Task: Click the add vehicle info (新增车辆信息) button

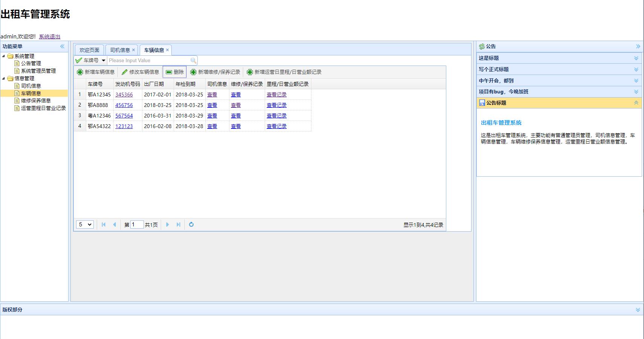Action: pos(96,72)
